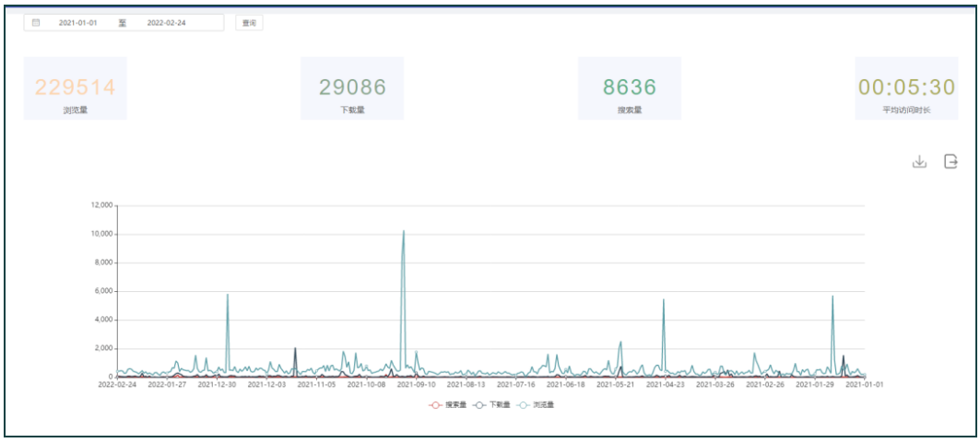Viewport: 980px width, 443px height.
Task: Toggle the 浏览量 legend marker
Action: point(523,404)
